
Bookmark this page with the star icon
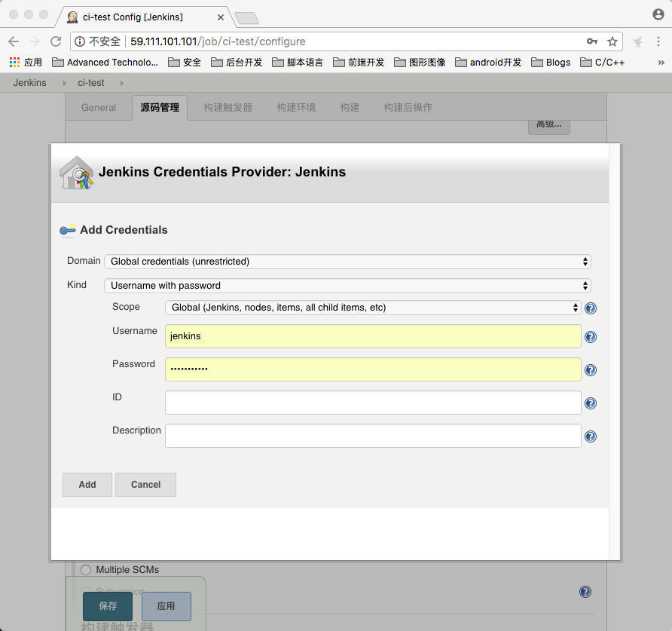[x=612, y=41]
